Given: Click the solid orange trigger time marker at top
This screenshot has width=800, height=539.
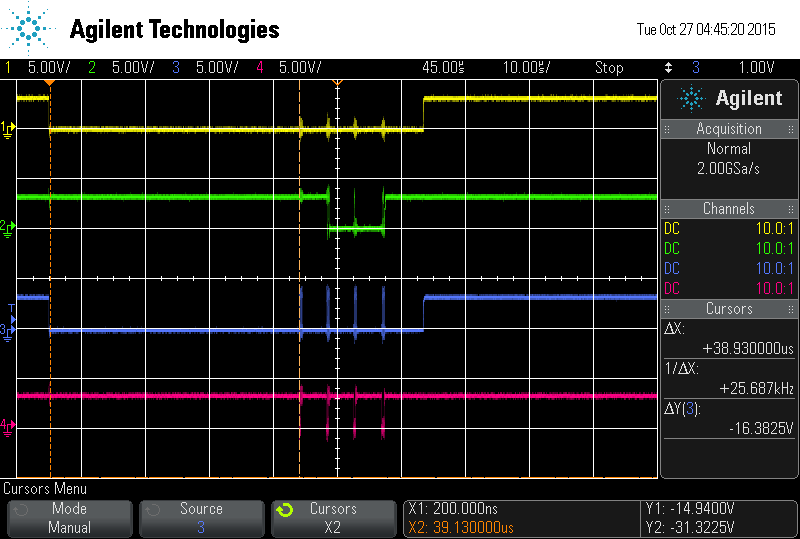Looking at the screenshot, I should (x=49, y=82).
